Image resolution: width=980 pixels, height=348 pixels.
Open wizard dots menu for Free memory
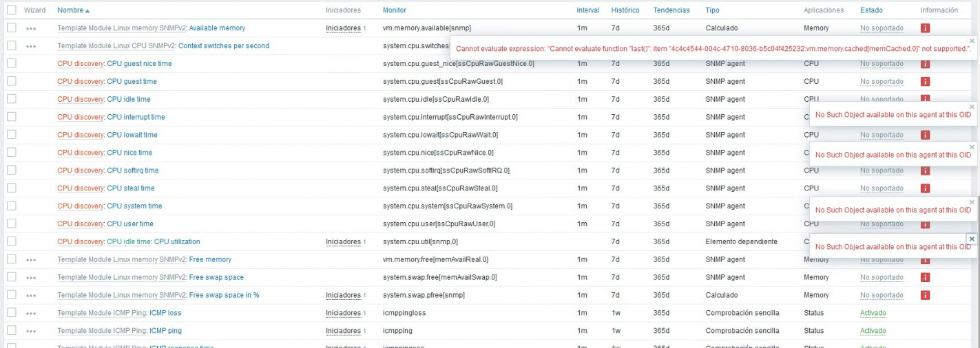point(31,260)
